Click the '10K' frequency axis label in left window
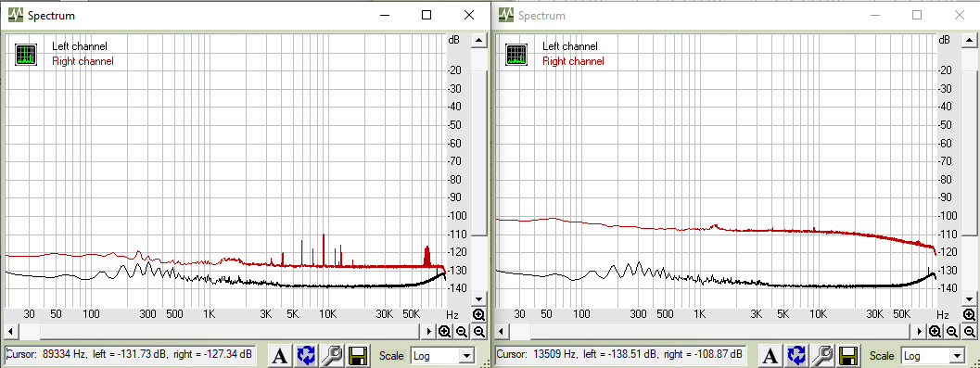The image size is (980, 368). pos(328,314)
